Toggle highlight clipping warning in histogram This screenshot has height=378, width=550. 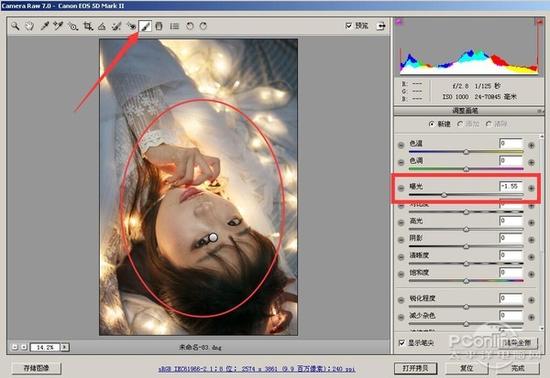pos(539,22)
